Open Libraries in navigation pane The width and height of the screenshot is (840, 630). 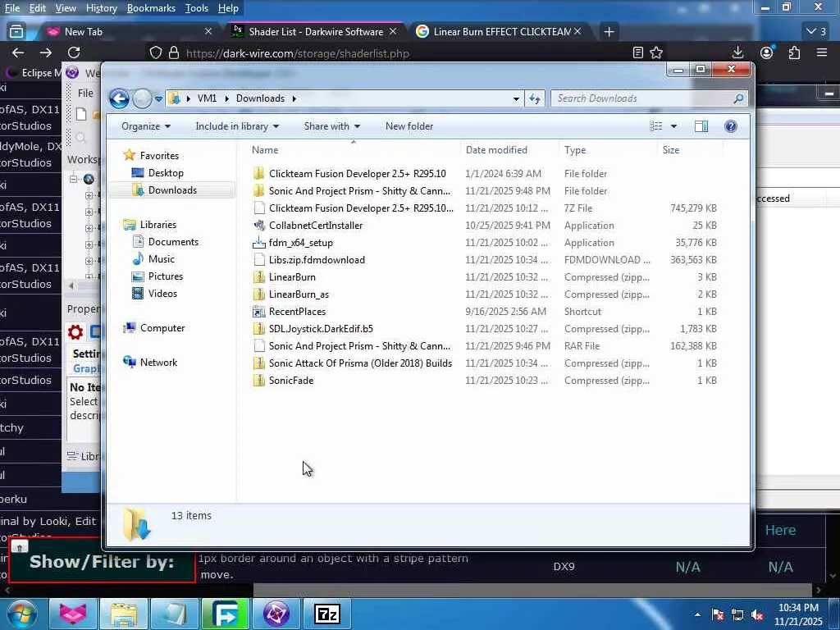pyautogui.click(x=158, y=225)
